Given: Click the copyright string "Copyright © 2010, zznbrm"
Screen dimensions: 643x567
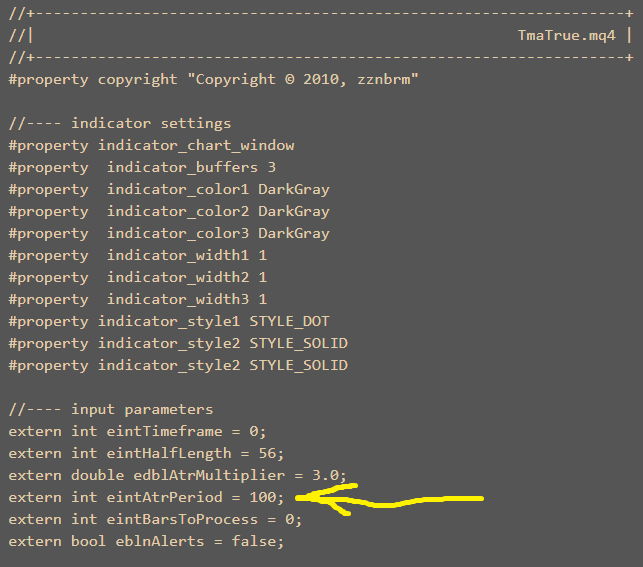Looking at the screenshot, I should tap(303, 79).
